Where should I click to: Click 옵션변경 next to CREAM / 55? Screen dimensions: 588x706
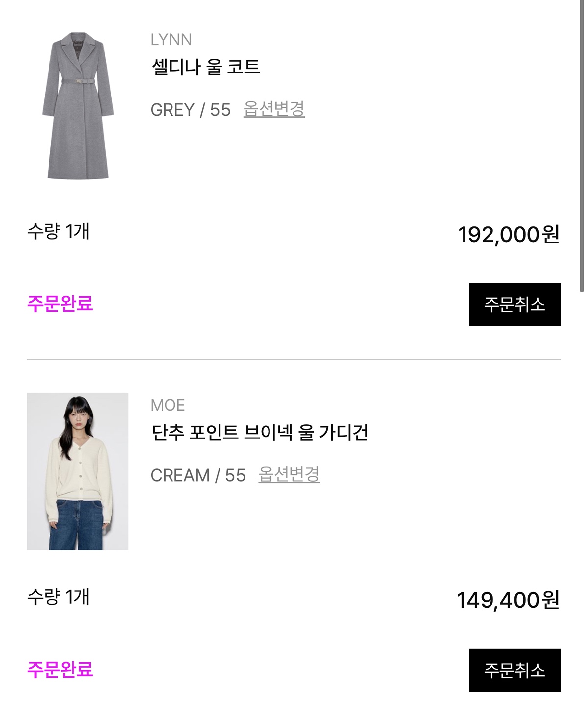coord(289,474)
